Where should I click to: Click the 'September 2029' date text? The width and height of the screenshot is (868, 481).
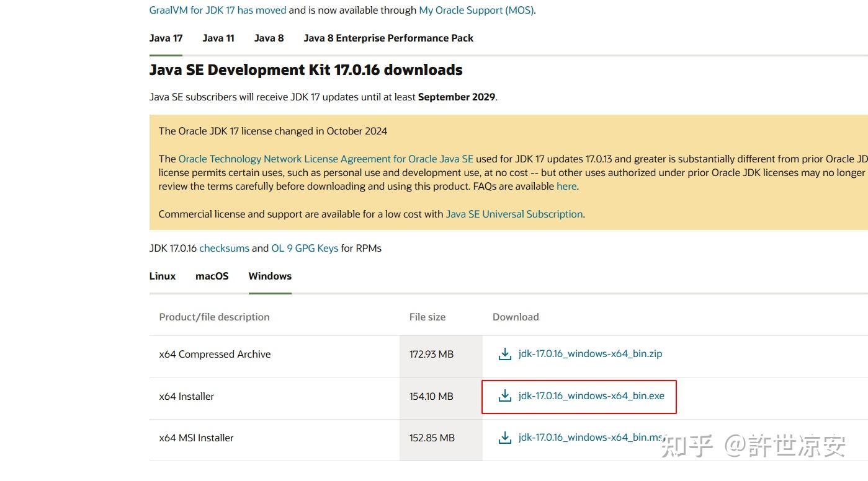[x=457, y=97]
